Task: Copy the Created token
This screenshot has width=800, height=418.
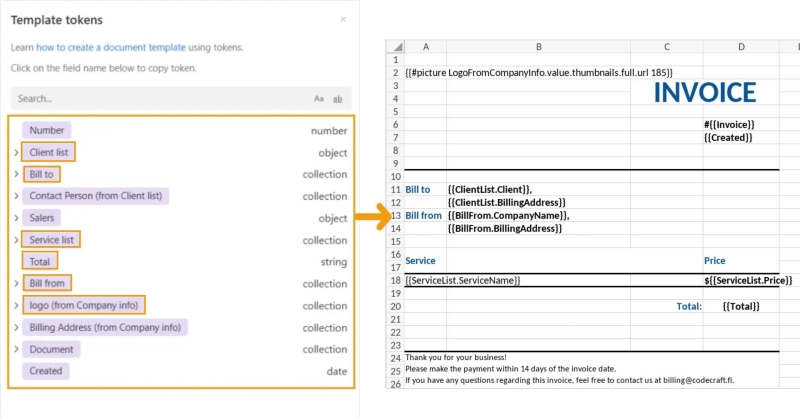Action: 45,371
